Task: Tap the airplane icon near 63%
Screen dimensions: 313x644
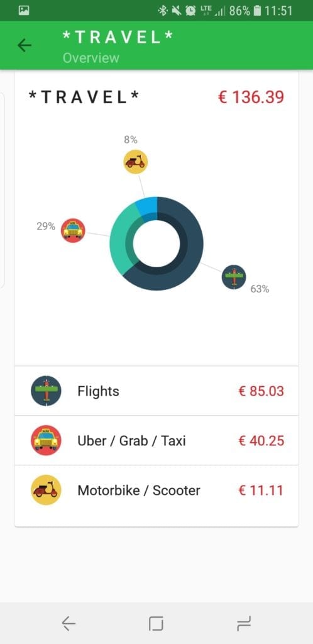Action: click(x=234, y=277)
